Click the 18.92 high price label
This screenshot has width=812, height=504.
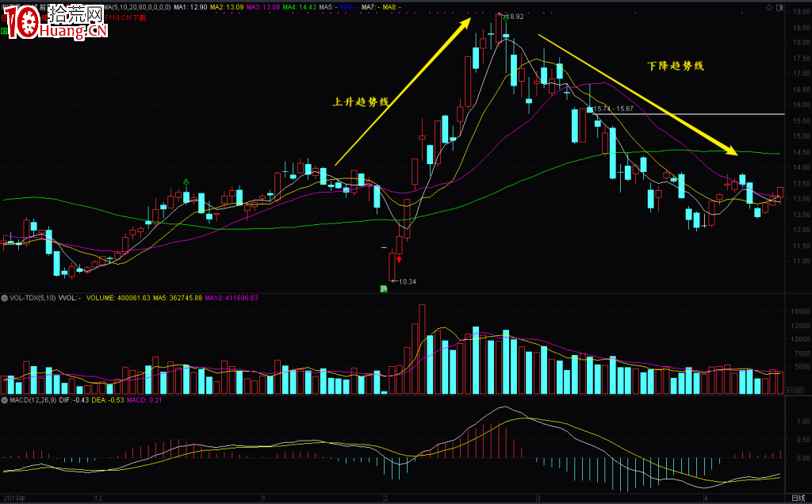click(515, 17)
